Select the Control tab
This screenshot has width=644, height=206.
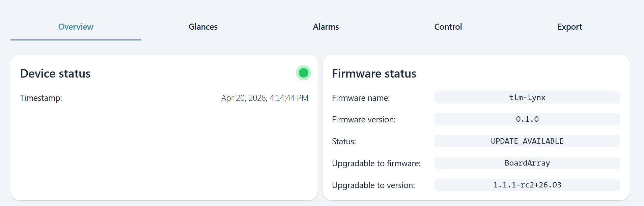[x=448, y=27]
